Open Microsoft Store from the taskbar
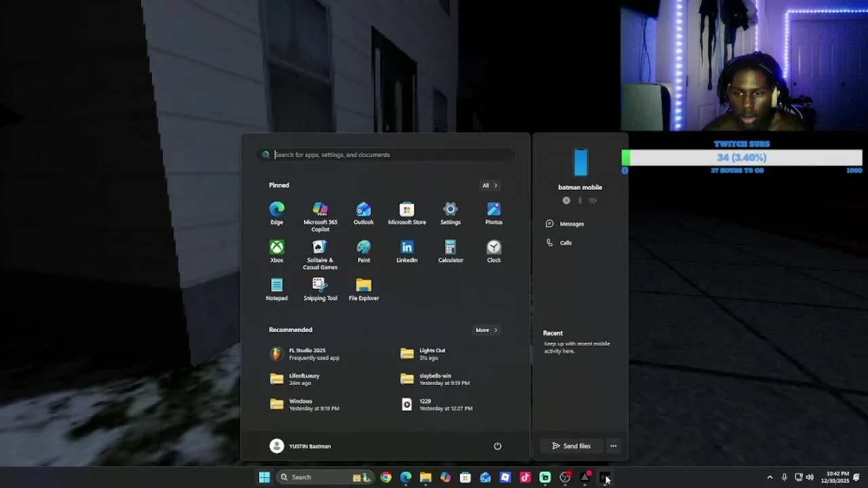 pos(465,477)
